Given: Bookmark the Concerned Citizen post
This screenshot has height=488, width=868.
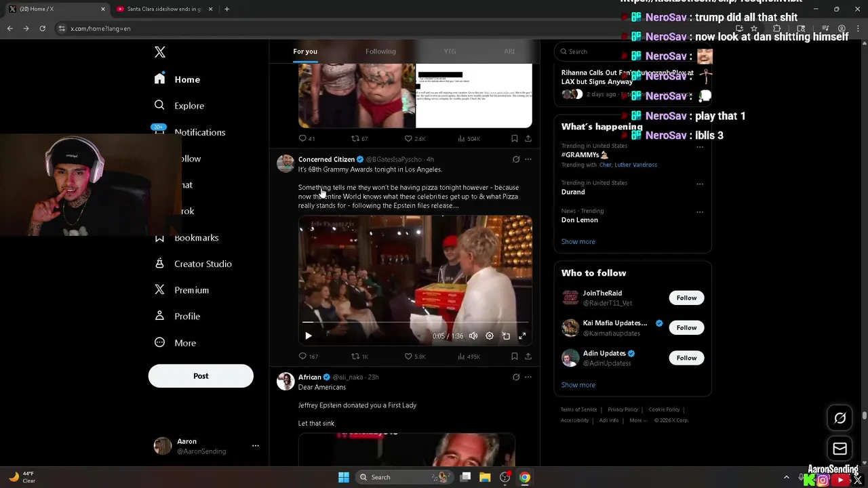Looking at the screenshot, I should coord(515,357).
